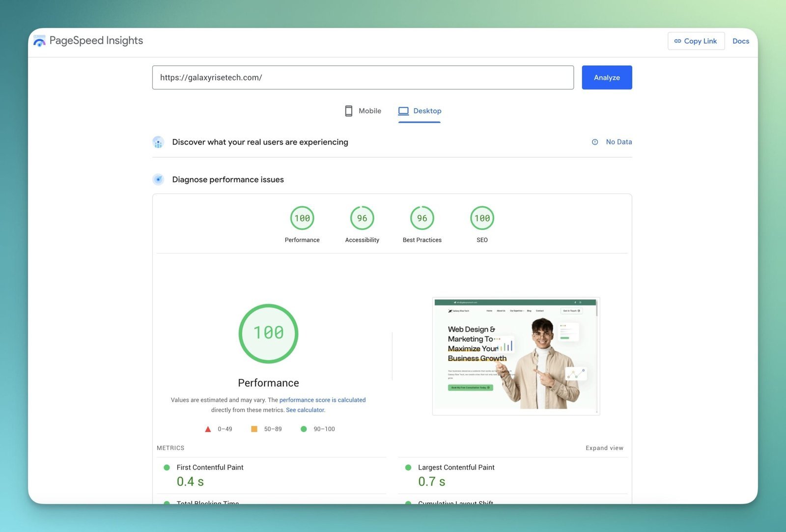Click the real users experience circle icon
The image size is (786, 532).
[158, 142]
